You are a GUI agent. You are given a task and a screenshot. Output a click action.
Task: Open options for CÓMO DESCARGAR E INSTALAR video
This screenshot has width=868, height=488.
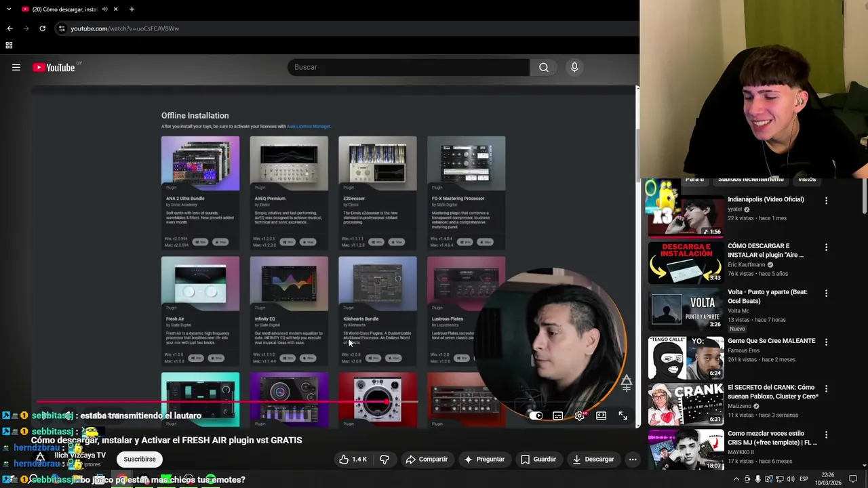tap(826, 247)
